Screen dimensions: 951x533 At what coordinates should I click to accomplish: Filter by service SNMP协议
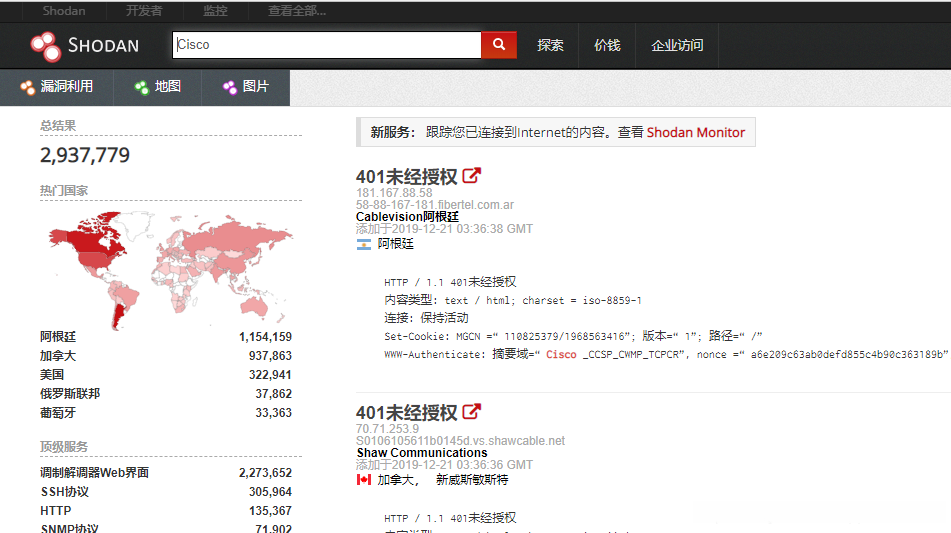(x=69, y=528)
